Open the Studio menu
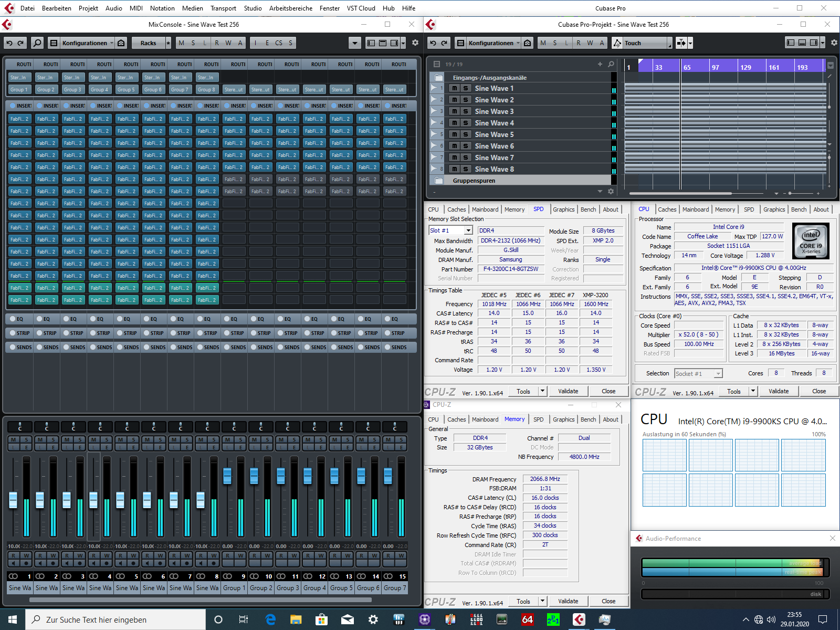840x630 pixels. click(x=253, y=8)
